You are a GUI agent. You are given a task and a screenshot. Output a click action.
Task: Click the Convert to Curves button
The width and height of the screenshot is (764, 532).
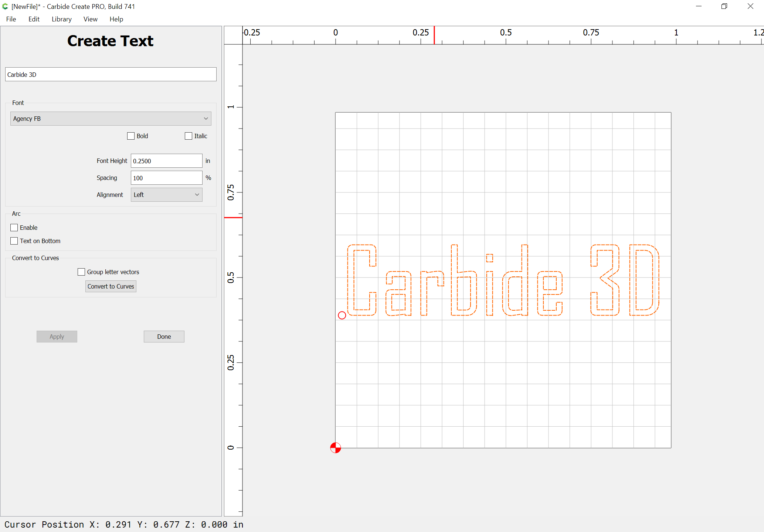[111, 286]
